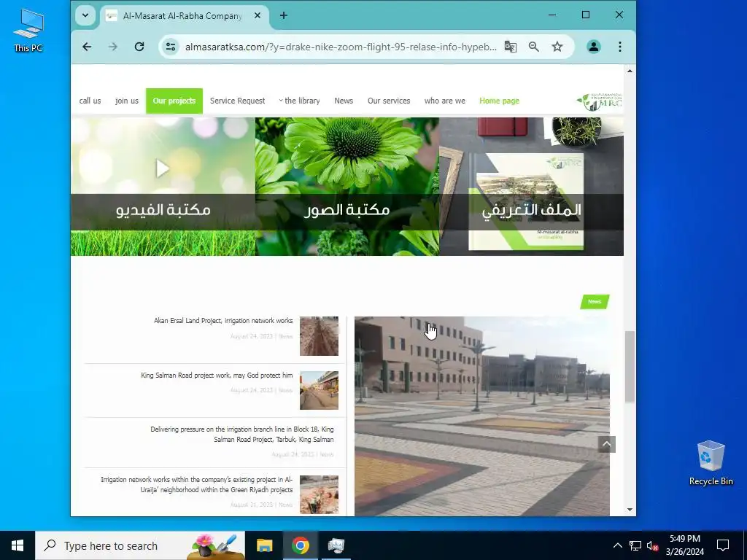This screenshot has height=560, width=747.
Task: Open the company profile brochure tile
Action: coord(531,187)
